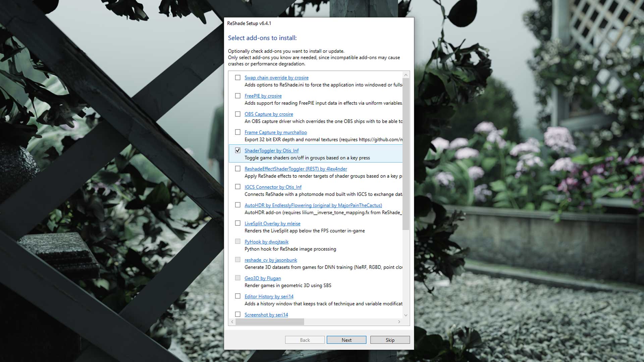Tick the OBS Capture add-on checkbox

pos(238,114)
